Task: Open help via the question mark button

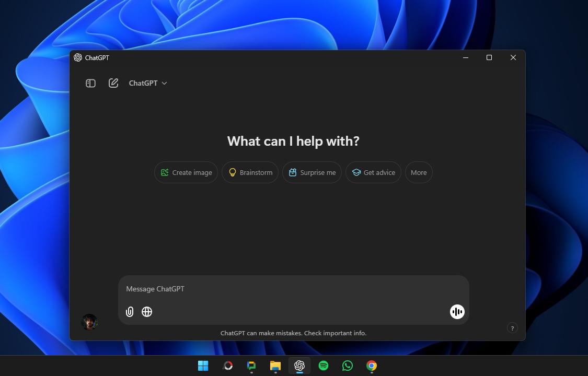Action: [512, 328]
